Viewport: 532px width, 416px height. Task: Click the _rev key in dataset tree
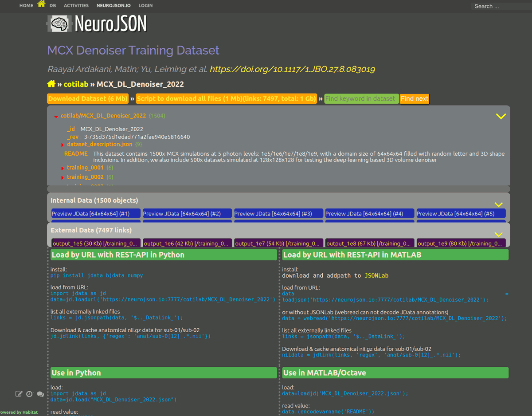coord(73,137)
